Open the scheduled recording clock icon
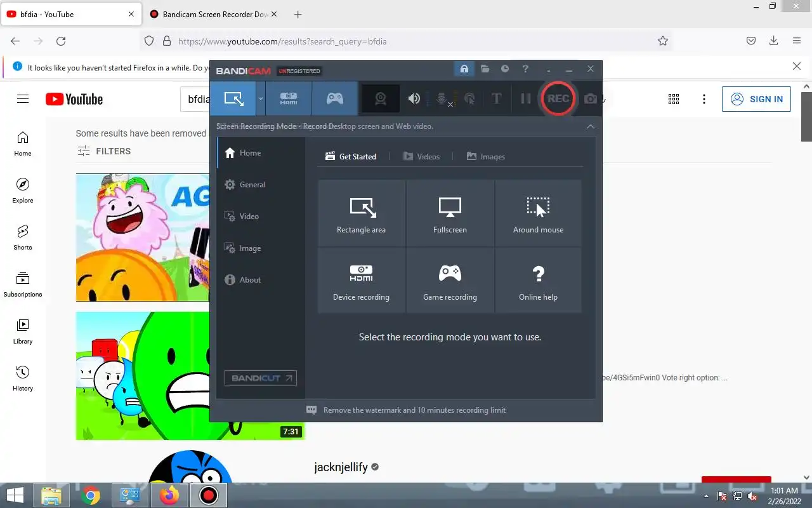 click(505, 69)
